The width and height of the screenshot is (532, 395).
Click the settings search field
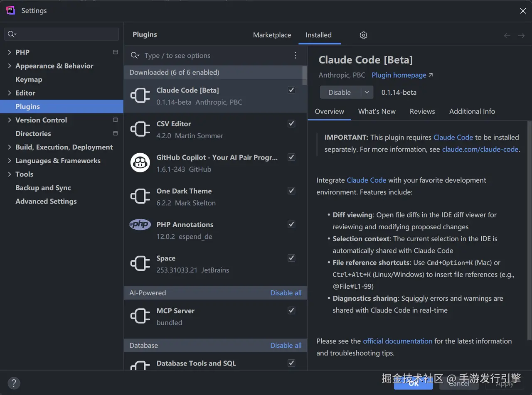pos(62,34)
